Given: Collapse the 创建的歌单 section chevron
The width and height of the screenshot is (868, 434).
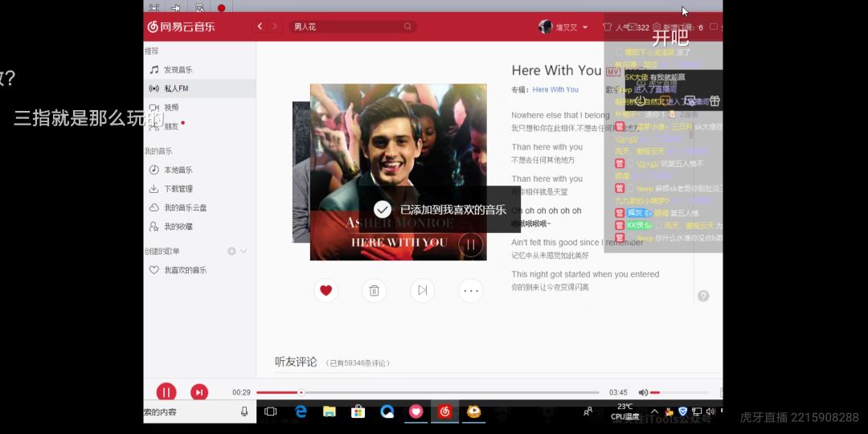Looking at the screenshot, I should click(x=243, y=252).
